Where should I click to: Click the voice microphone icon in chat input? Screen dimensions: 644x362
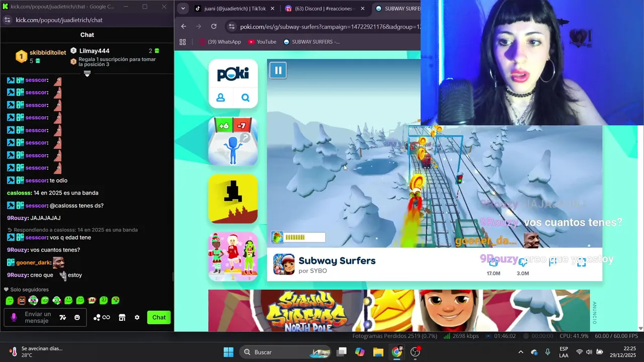point(14,317)
